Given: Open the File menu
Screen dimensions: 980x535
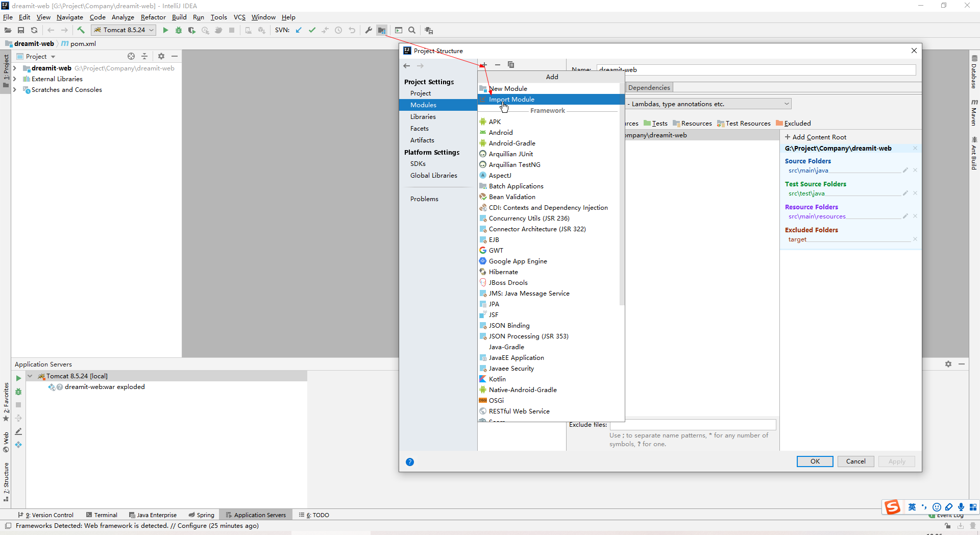Looking at the screenshot, I should coord(8,17).
